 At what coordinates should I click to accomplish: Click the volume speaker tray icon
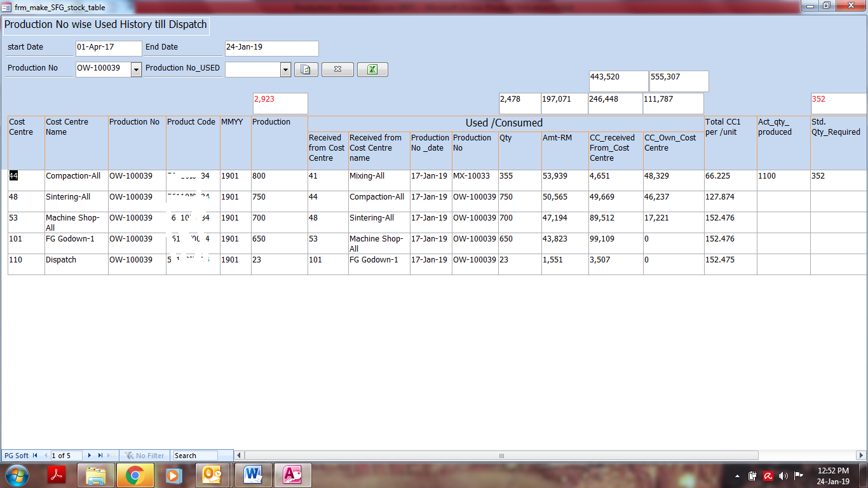[783, 476]
